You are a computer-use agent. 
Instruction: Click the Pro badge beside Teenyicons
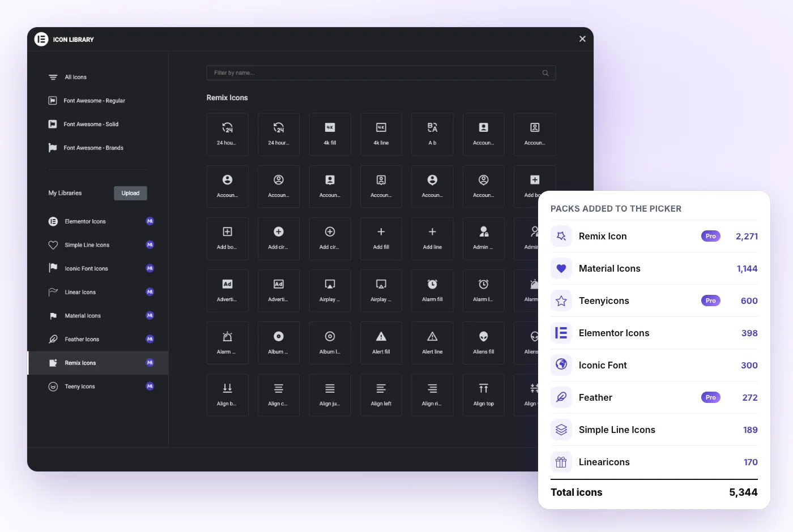tap(711, 301)
